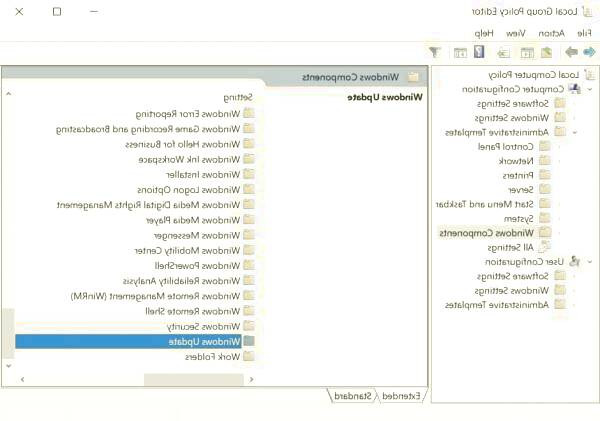This screenshot has width=600, height=421.
Task: Select 'Windows Media Digital Rights Management' row
Action: [x=149, y=205]
